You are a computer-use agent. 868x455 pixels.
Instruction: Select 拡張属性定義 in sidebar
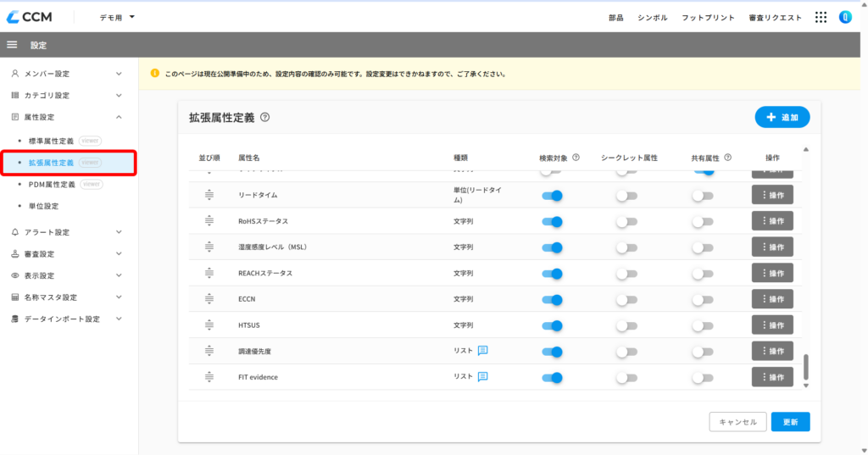pos(51,162)
